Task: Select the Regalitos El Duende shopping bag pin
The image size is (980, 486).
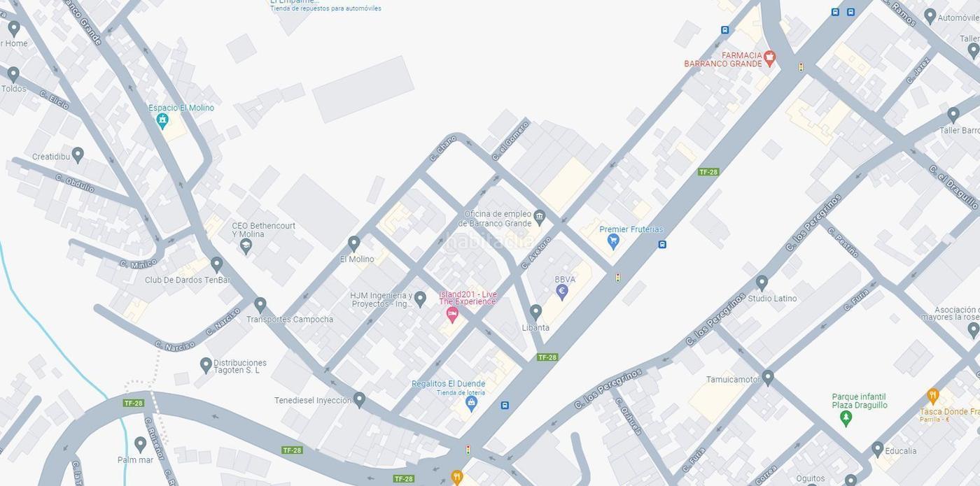Action: pos(471,403)
